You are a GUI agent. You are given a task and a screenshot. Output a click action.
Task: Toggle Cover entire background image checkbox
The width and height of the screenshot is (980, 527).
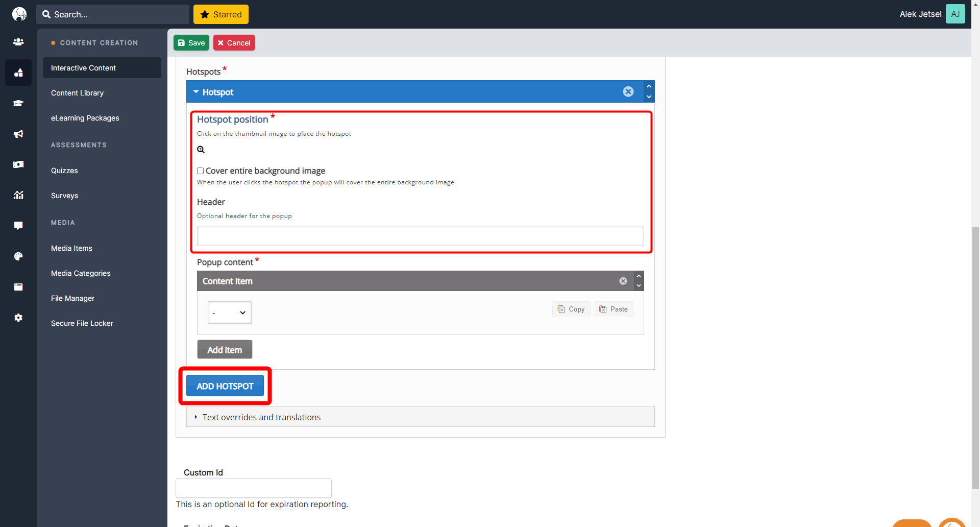coord(201,171)
